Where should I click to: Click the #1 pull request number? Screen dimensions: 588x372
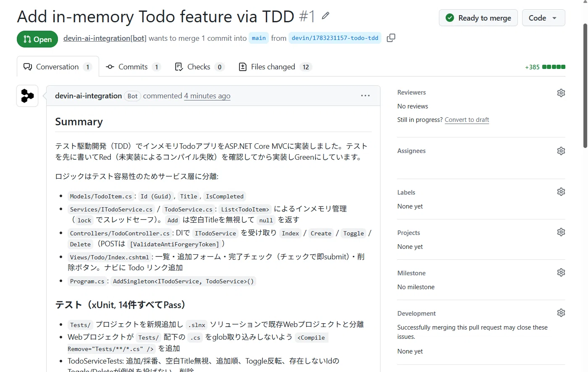click(307, 17)
